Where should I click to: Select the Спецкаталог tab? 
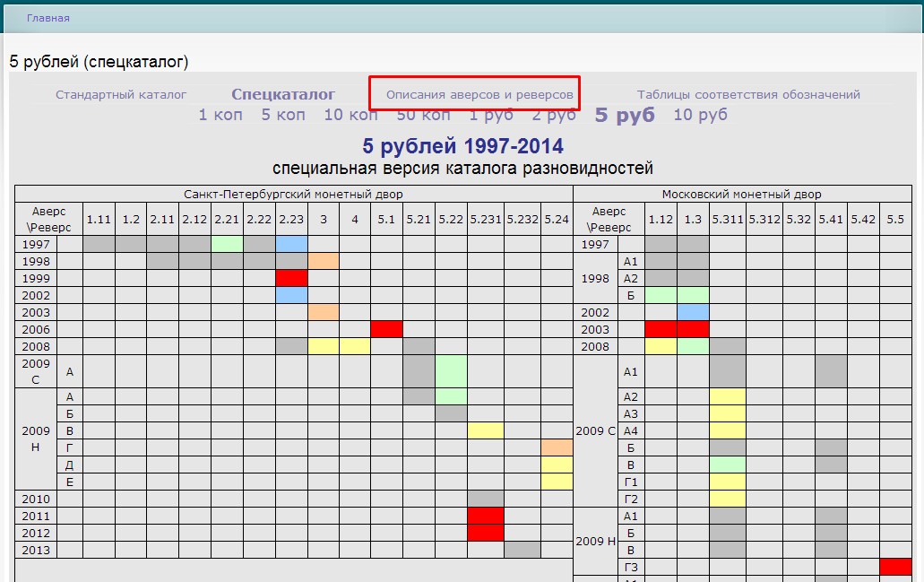point(283,94)
